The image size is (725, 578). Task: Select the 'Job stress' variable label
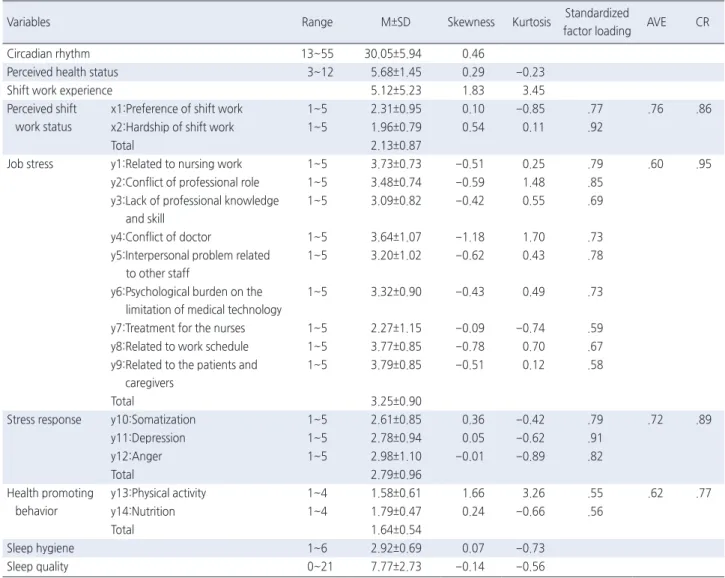coord(30,164)
